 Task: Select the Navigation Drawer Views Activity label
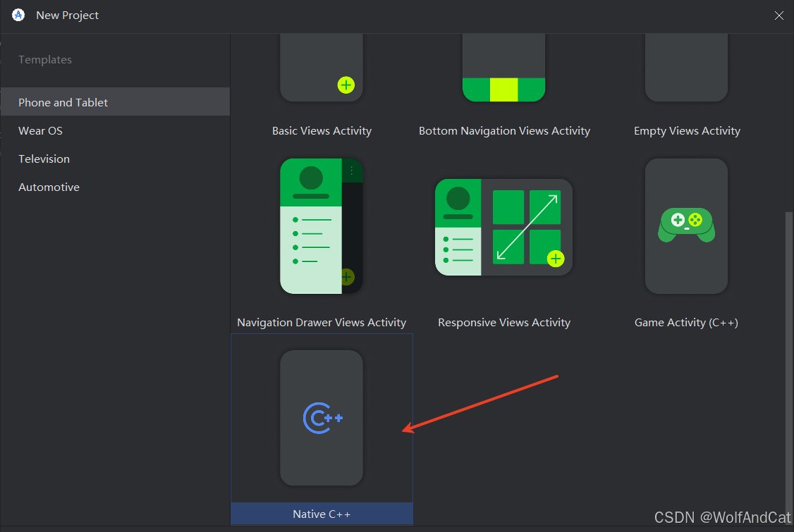(322, 323)
